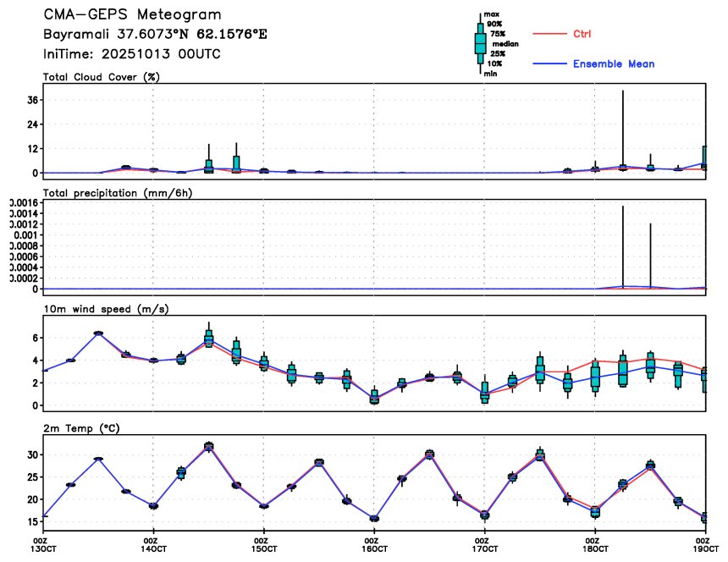
Task: Select the Bayramali coordinates line
Action: pos(155,35)
